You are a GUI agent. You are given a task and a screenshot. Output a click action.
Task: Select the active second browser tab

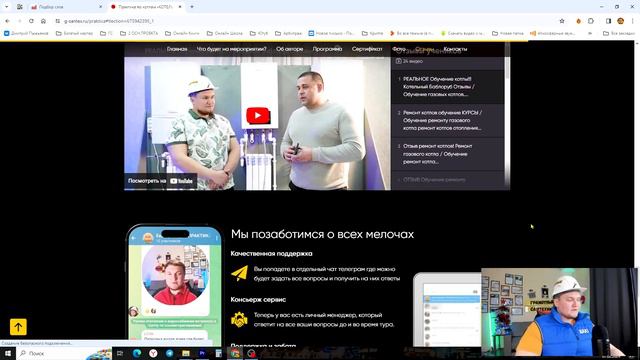[146, 7]
